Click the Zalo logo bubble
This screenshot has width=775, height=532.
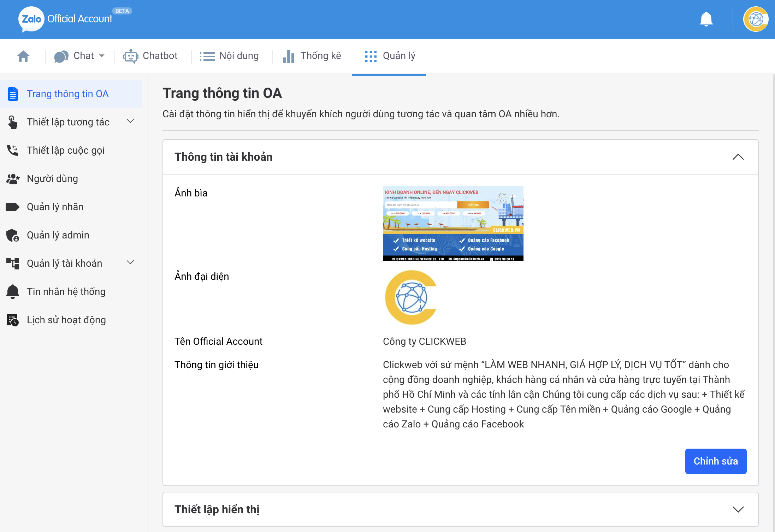[31, 19]
